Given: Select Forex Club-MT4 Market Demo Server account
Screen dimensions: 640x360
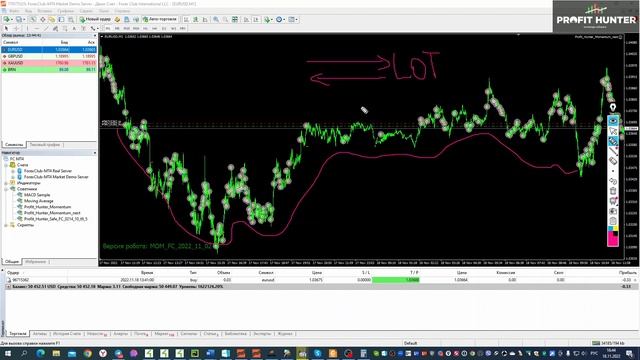Looking at the screenshot, I should tap(56, 177).
